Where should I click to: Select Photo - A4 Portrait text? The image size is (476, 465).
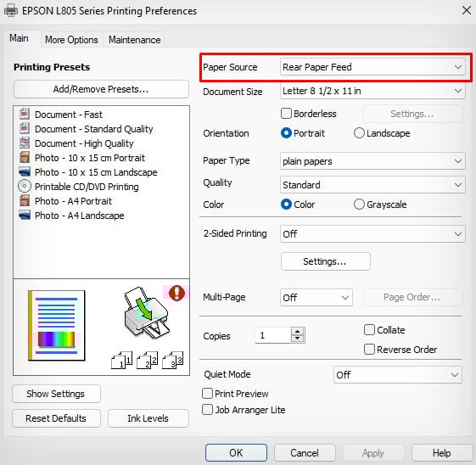coord(73,201)
